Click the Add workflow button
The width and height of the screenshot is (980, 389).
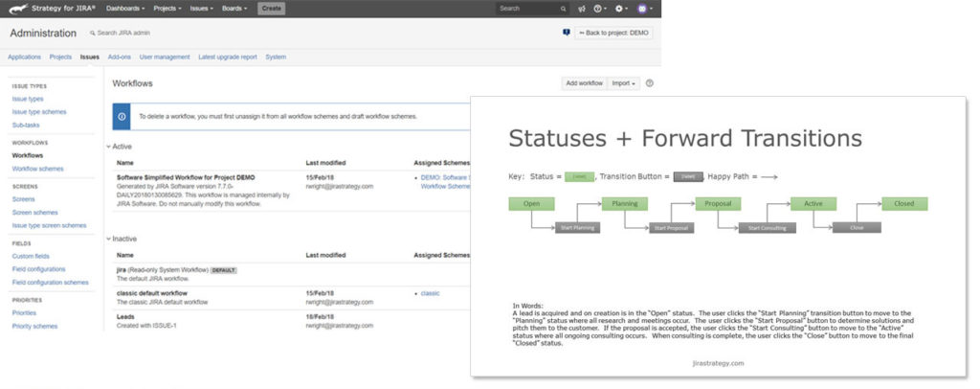(x=585, y=83)
